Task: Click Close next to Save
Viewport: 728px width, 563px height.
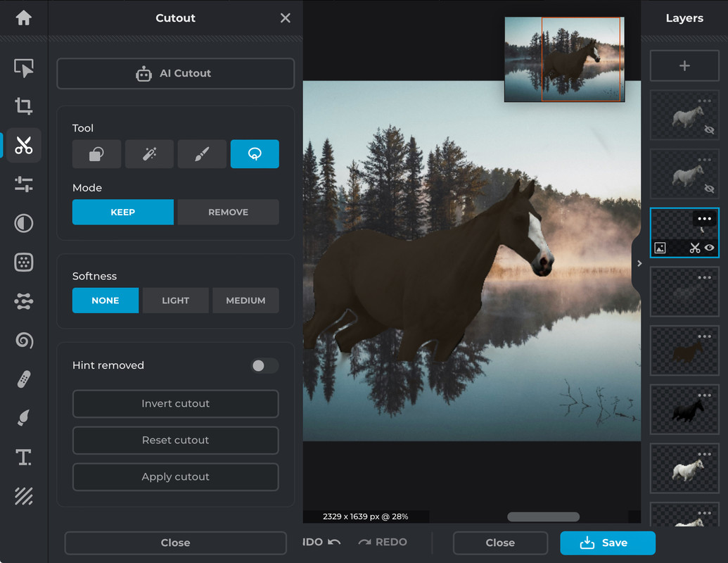Action: click(500, 543)
